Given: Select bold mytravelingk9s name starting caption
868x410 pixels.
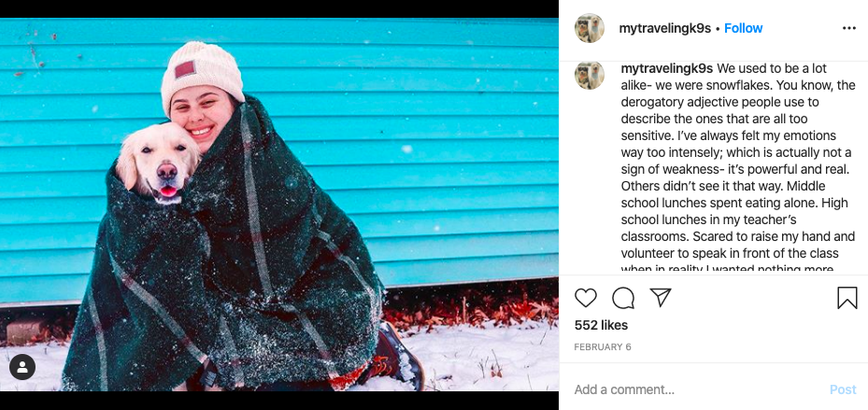Looking at the screenshot, I should coord(666,68).
